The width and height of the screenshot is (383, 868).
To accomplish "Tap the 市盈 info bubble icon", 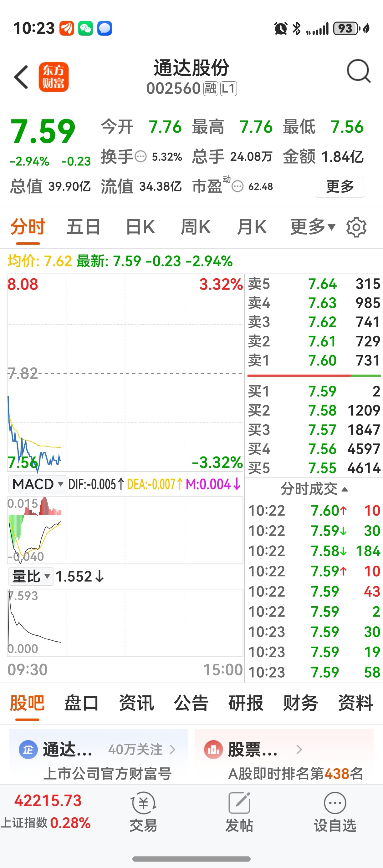I will [238, 186].
